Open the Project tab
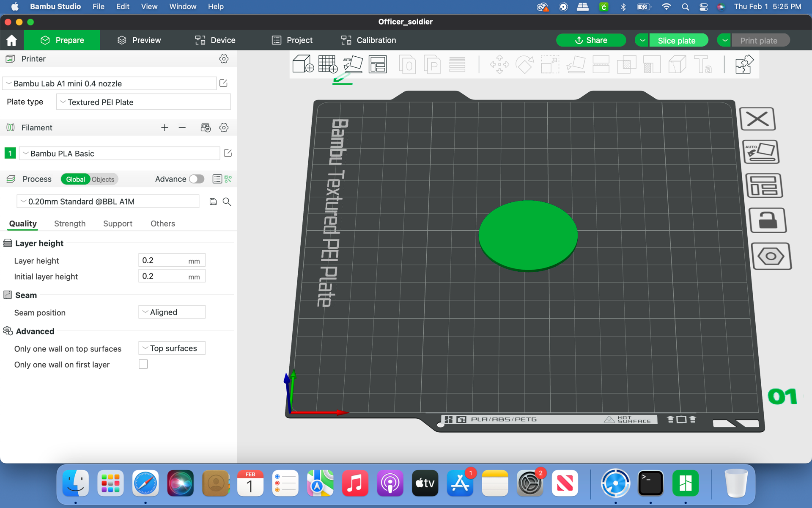 [292, 40]
